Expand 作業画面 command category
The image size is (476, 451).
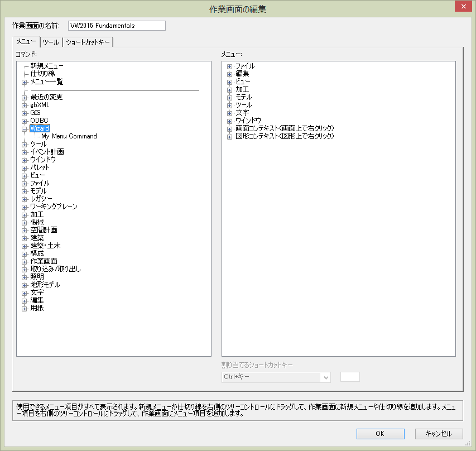[x=25, y=261]
